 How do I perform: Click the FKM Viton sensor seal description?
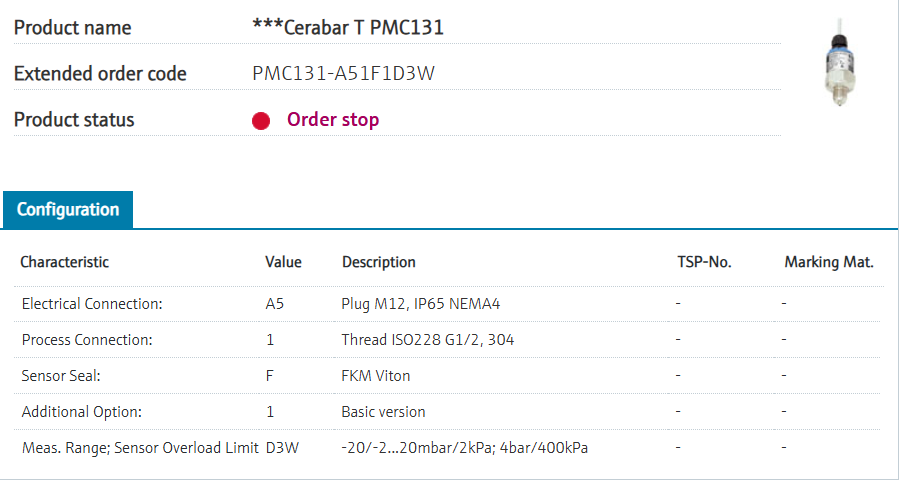pos(376,376)
